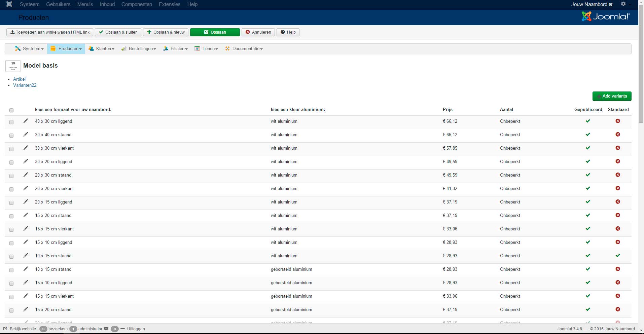This screenshot has width=644, height=334.
Task: Click the Joomla logo icon in top bar
Action: point(9,4)
